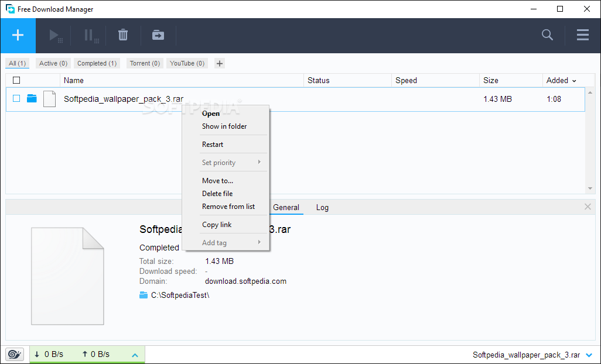Screen dimensions: 601x364
Task: Sort by the Added column header
Action: tap(561, 80)
